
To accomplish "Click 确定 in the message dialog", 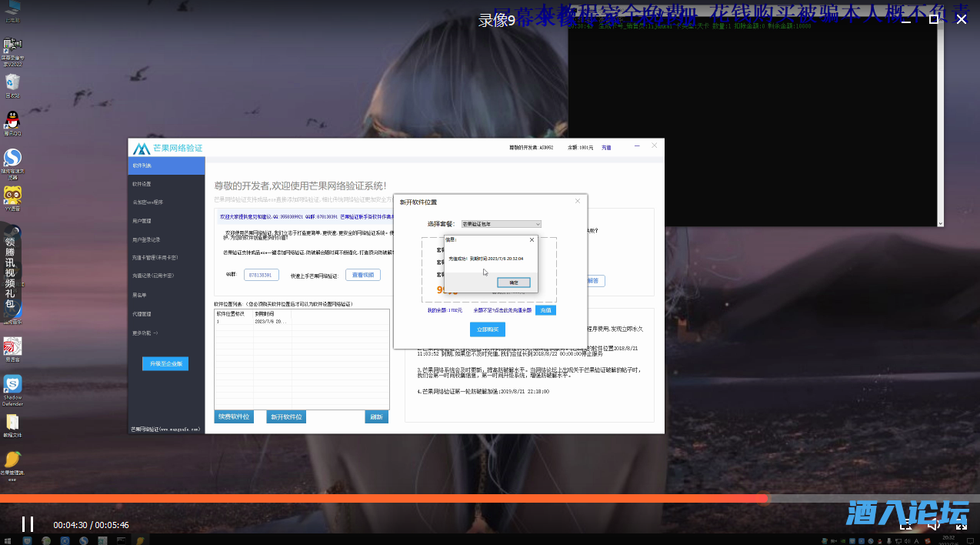I will (x=513, y=283).
